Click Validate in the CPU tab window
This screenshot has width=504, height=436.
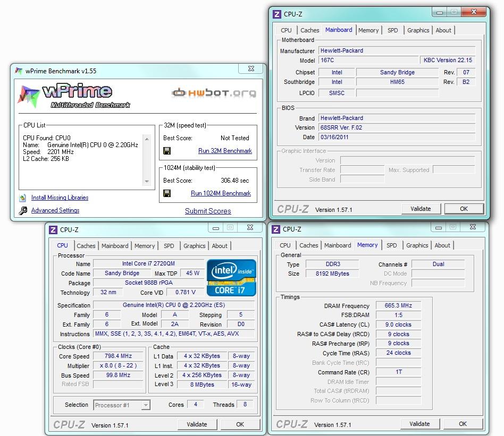197,424
